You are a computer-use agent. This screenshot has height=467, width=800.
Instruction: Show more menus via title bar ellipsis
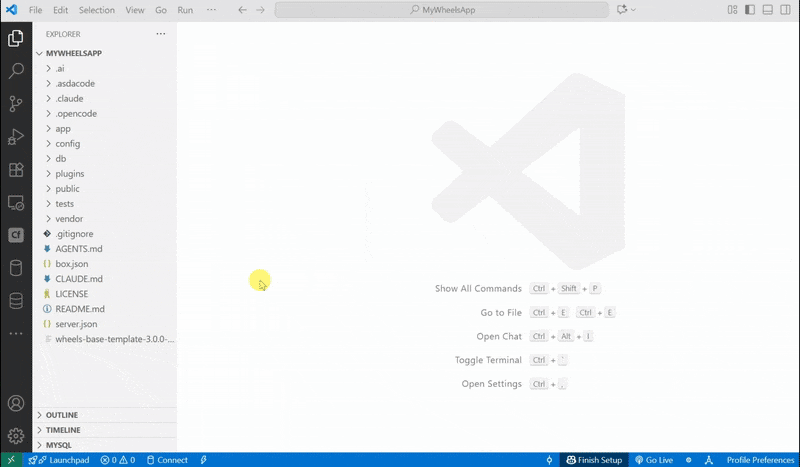[x=211, y=10]
